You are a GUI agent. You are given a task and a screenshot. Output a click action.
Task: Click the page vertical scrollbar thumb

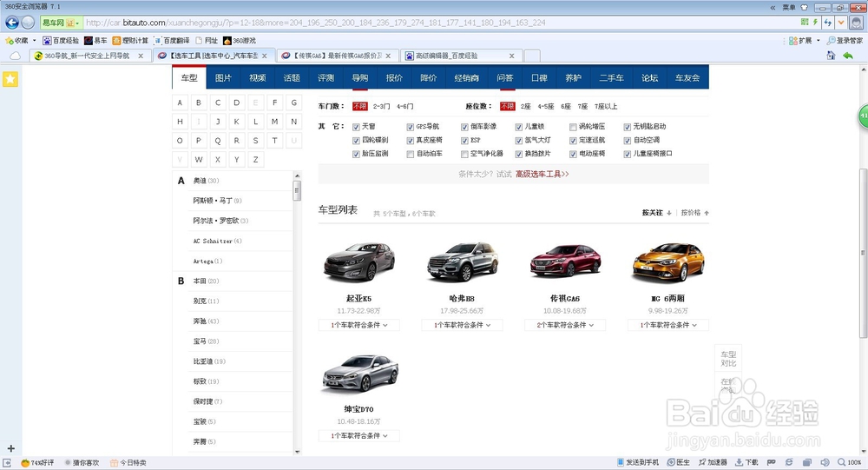click(863, 252)
